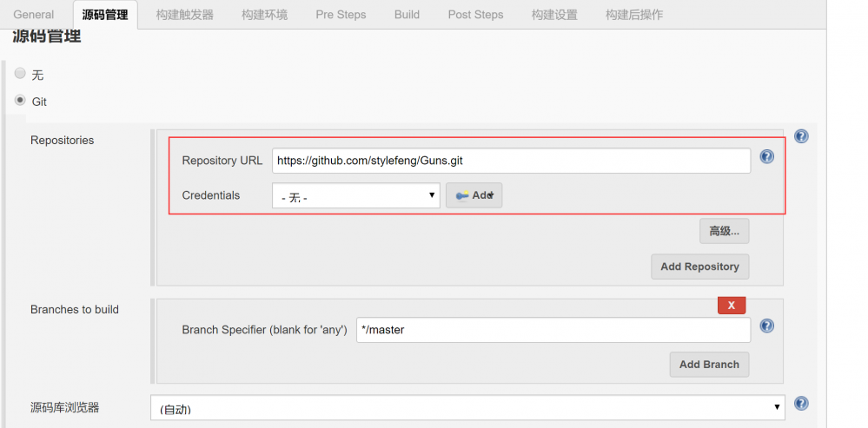
Task: Switch to the 构建触发器 tab
Action: pos(185,15)
